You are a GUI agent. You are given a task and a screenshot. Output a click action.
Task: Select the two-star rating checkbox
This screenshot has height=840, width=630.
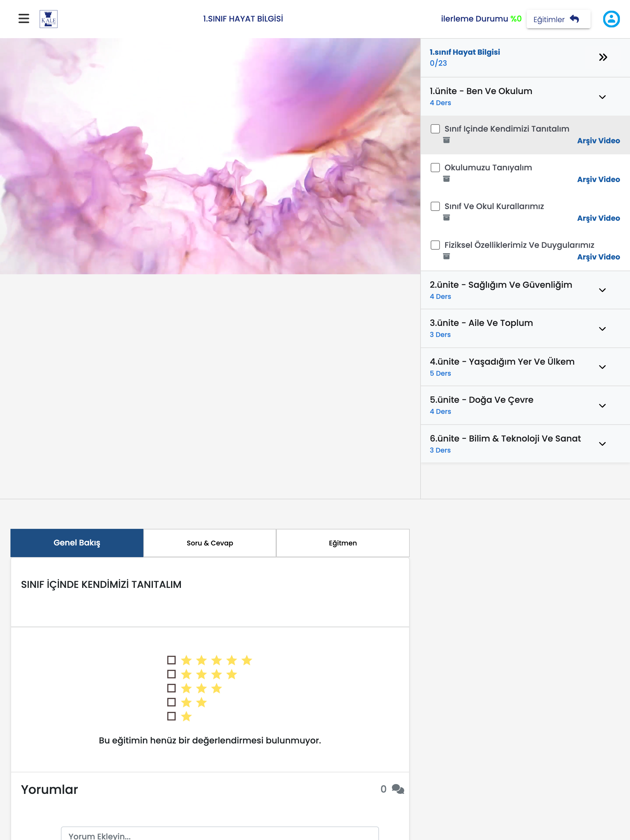point(171,702)
